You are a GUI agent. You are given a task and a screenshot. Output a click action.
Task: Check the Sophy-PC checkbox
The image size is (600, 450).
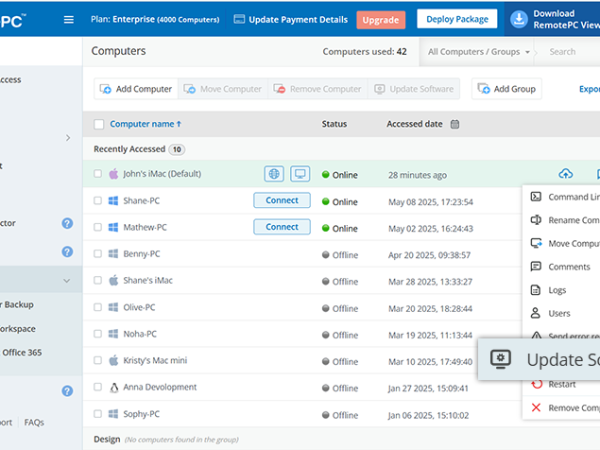click(98, 414)
